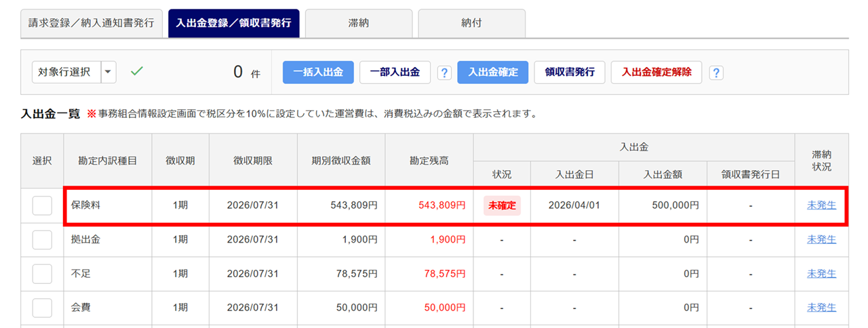Image resolution: width=868 pixels, height=328 pixels.
Task: Click the 一部入出金 button
Action: click(395, 72)
